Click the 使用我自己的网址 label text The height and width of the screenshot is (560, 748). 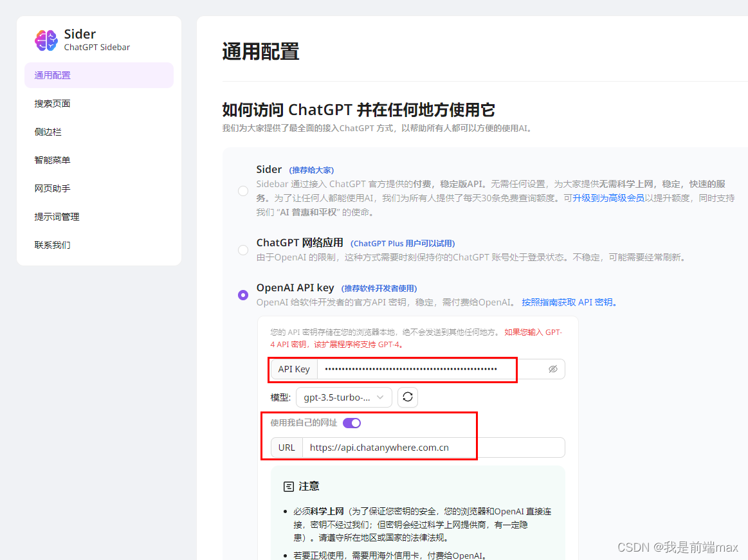coord(304,422)
